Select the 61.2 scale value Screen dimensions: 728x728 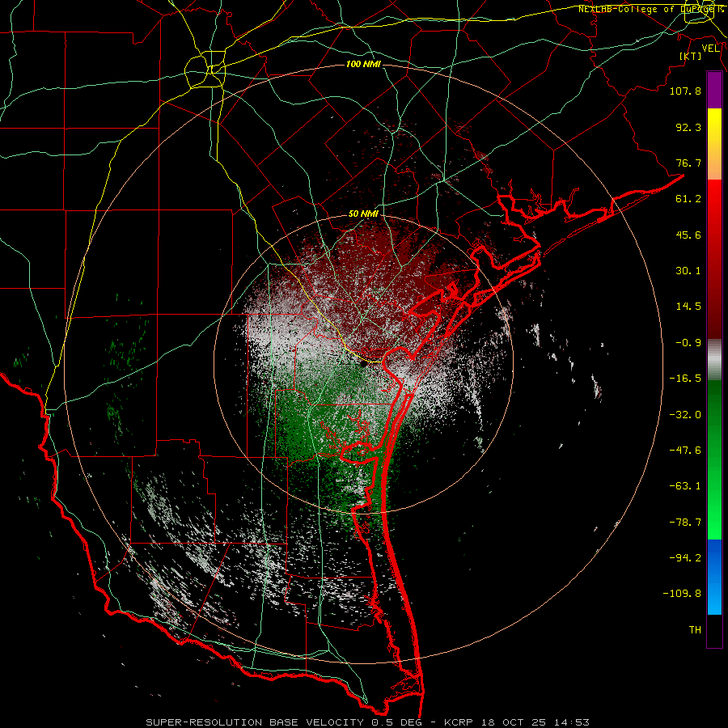point(688,199)
